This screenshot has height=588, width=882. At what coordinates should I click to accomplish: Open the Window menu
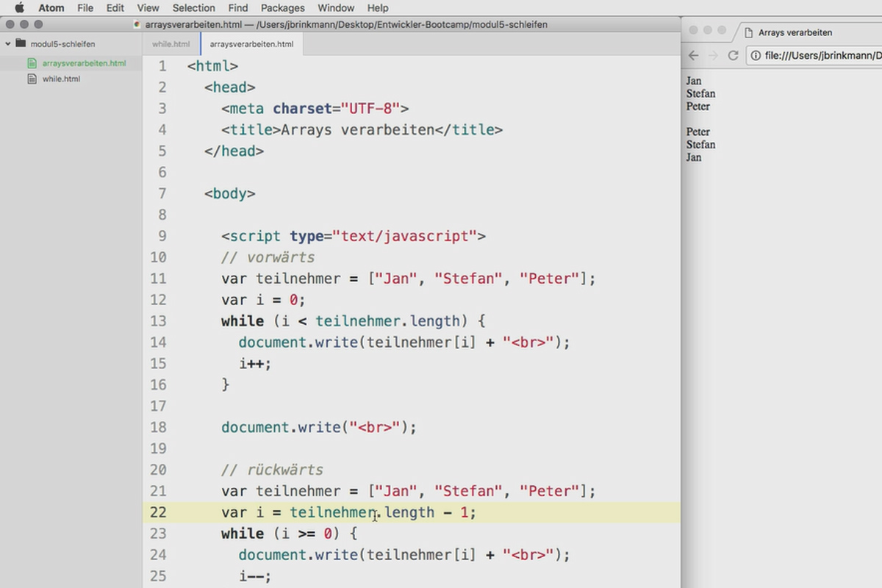click(x=336, y=7)
